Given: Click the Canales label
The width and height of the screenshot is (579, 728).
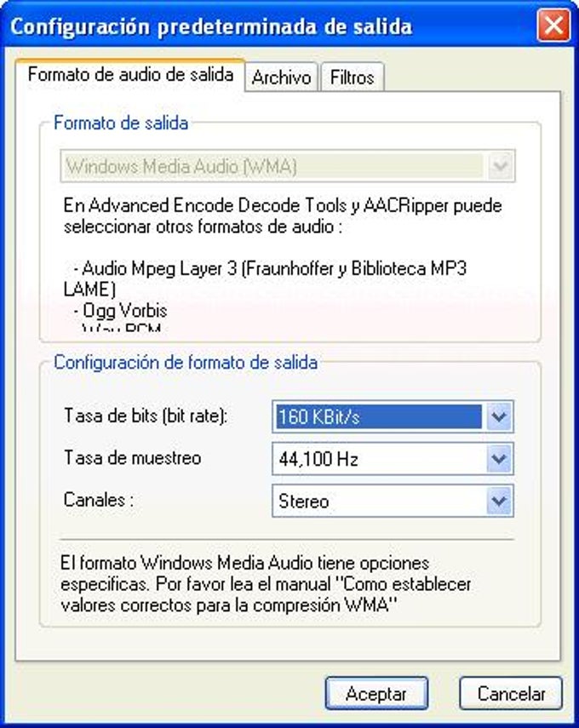Looking at the screenshot, I should 99,500.
